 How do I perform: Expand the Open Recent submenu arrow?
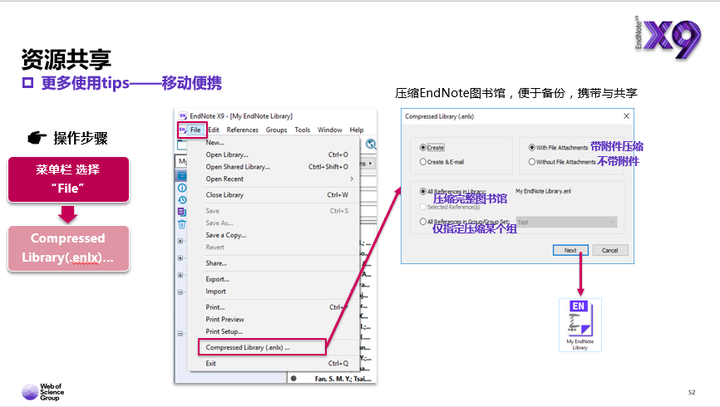point(352,179)
